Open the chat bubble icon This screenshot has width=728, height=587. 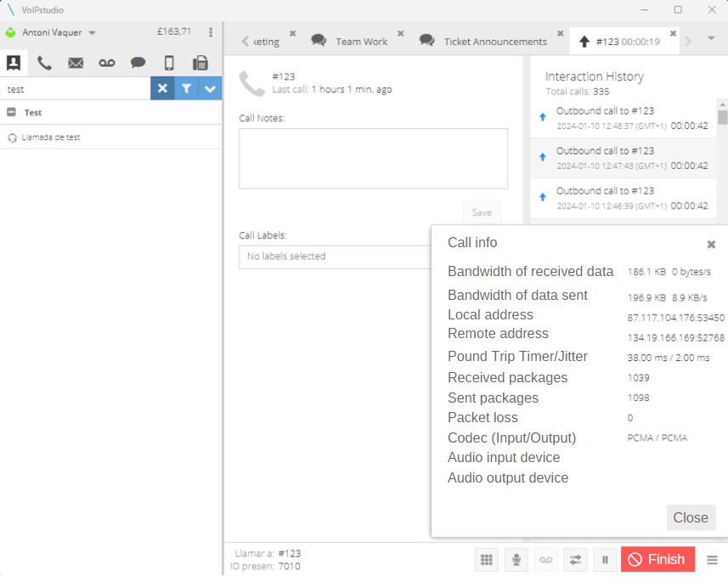coord(138,63)
